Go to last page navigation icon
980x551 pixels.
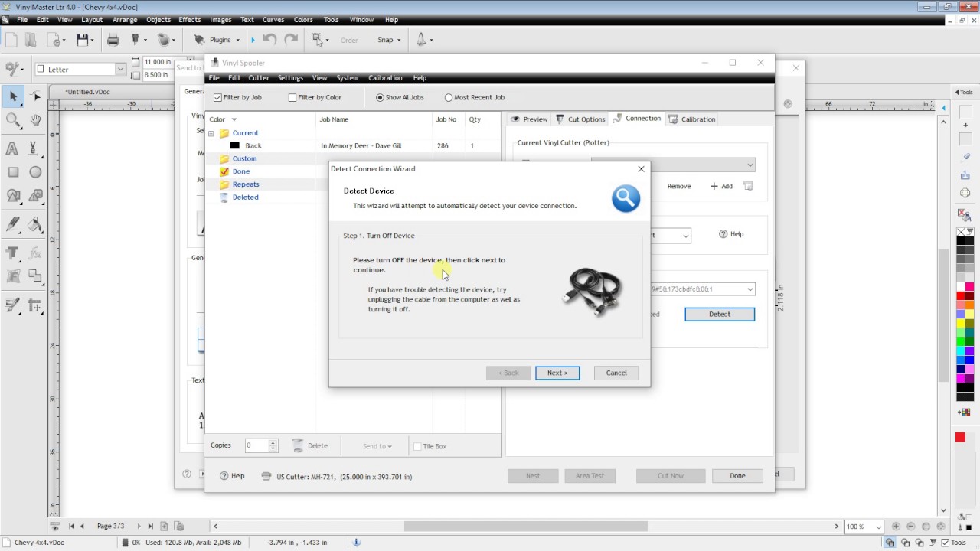150,527
